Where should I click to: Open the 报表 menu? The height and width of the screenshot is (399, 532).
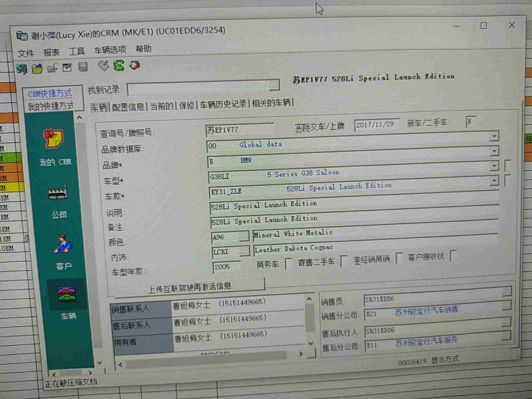(x=52, y=52)
